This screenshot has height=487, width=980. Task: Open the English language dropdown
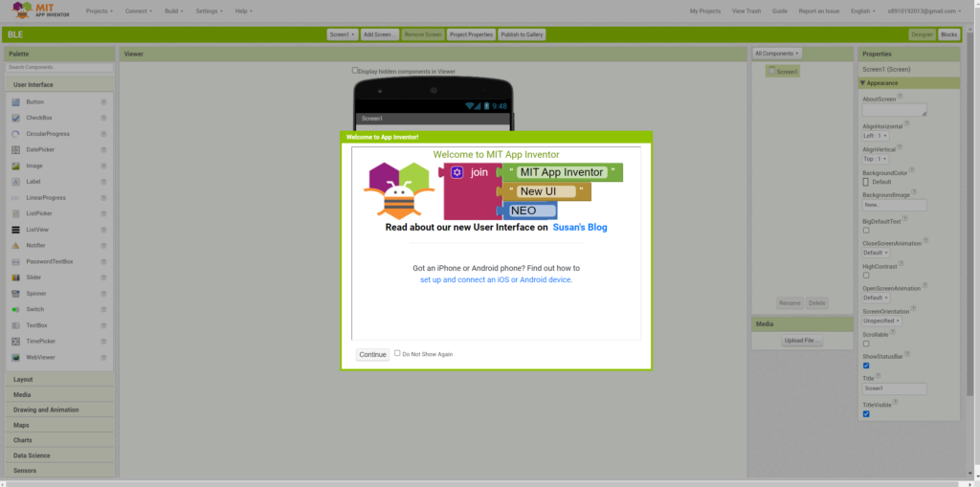pos(863,11)
